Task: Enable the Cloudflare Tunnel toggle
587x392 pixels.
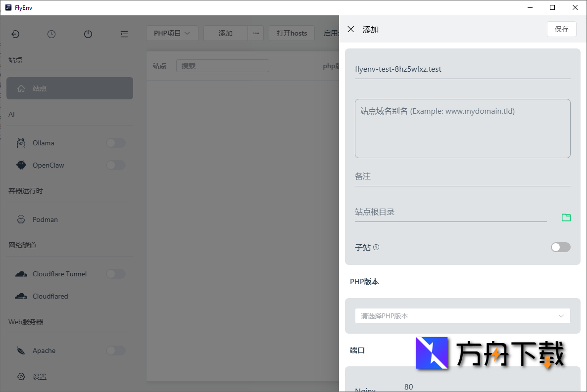Action: pyautogui.click(x=116, y=274)
